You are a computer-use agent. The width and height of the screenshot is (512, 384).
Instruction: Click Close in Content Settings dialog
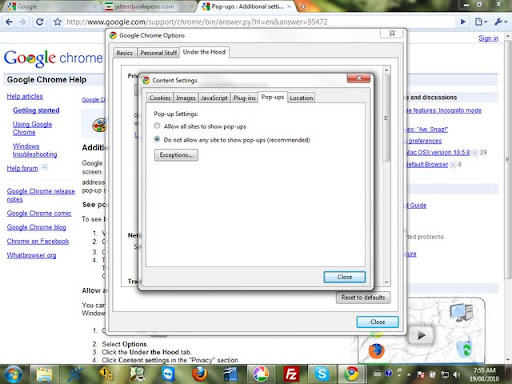coord(345,277)
